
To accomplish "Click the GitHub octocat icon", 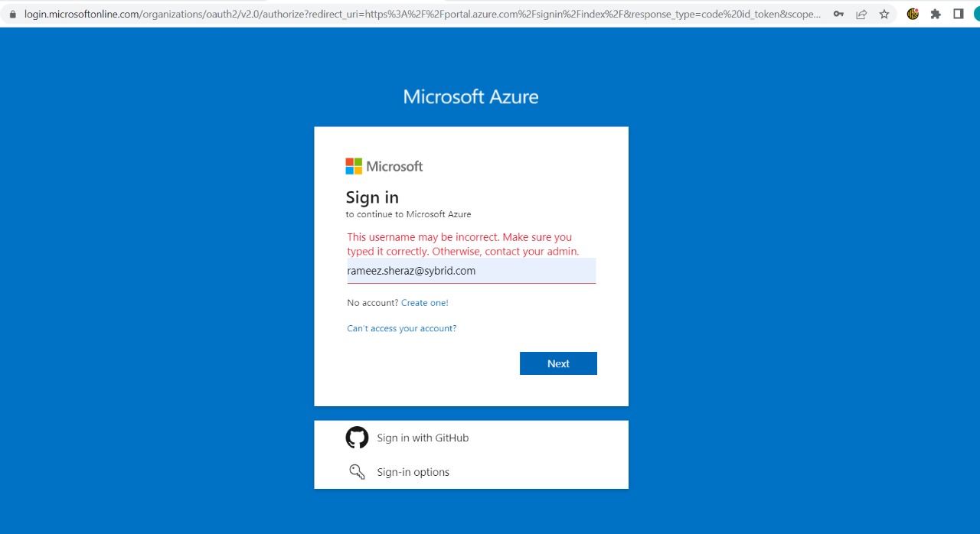I will [x=357, y=438].
